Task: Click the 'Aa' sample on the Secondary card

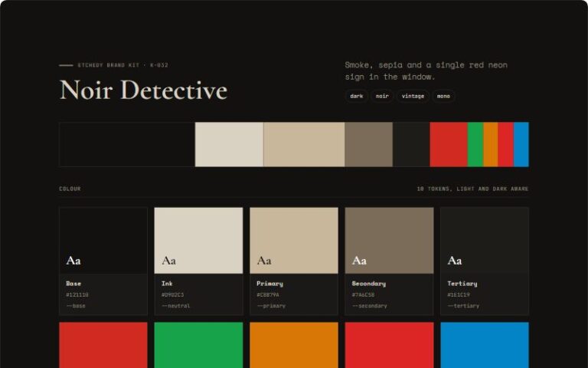Action: (359, 260)
